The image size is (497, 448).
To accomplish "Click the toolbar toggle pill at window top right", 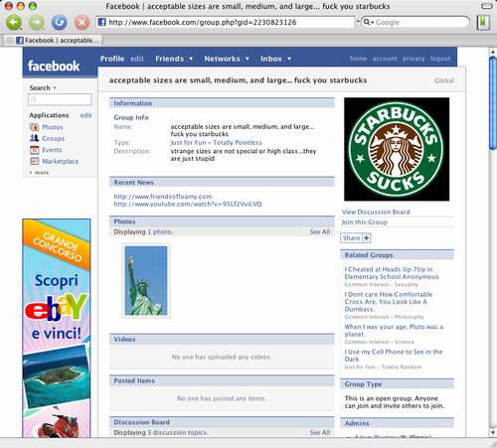I will [x=486, y=6].
